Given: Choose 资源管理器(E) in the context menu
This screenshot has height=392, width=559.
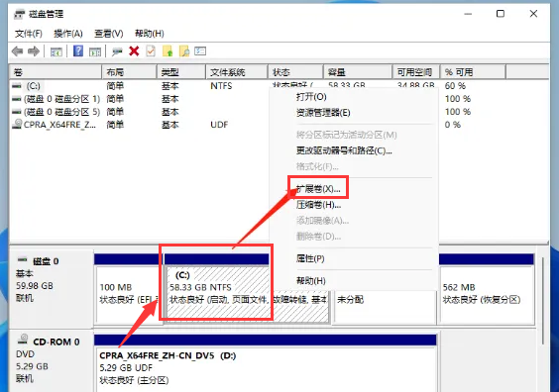Looking at the screenshot, I should point(323,113).
